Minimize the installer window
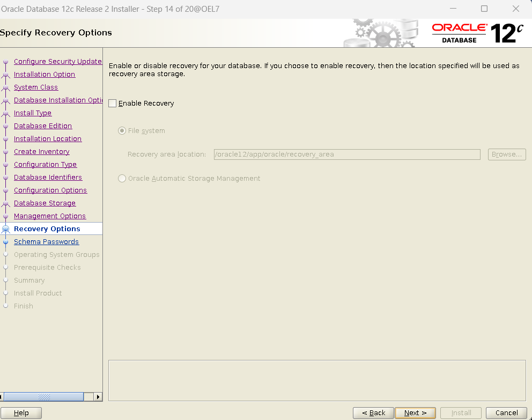The image size is (532, 420). [x=453, y=9]
